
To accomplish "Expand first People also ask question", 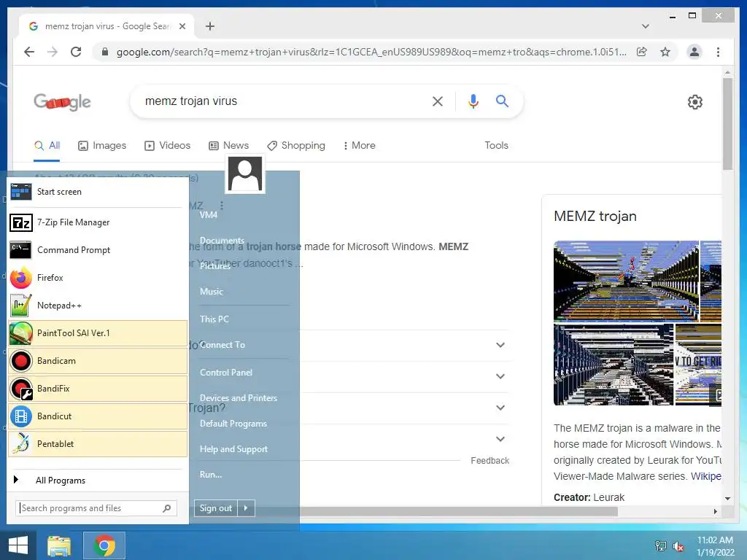I will click(x=500, y=345).
